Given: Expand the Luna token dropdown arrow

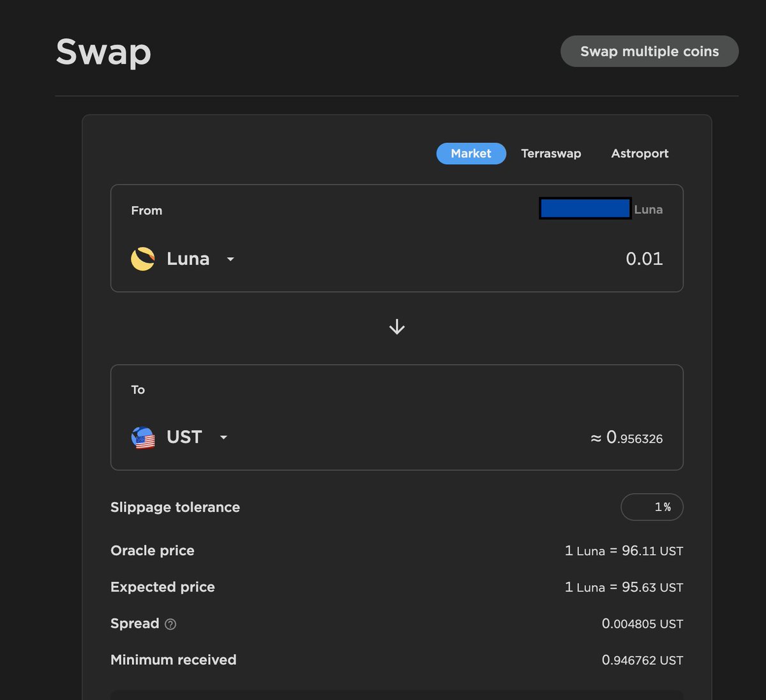Looking at the screenshot, I should 230,259.
